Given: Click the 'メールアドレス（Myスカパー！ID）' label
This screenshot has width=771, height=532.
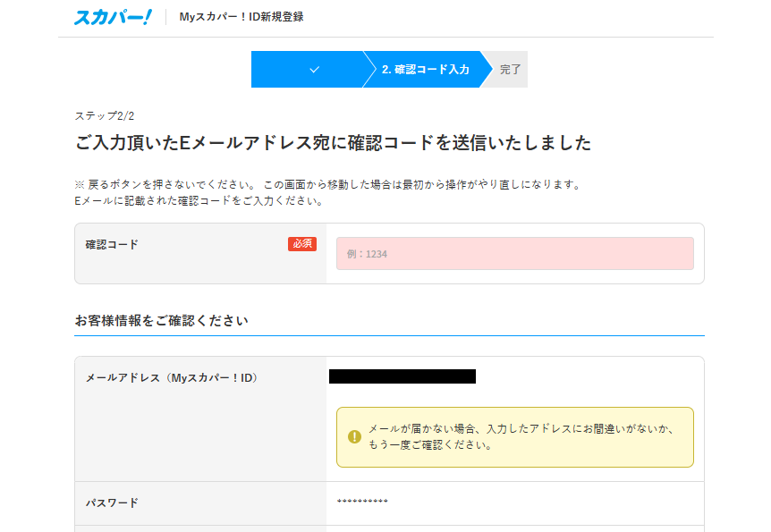Looking at the screenshot, I should pos(171,378).
